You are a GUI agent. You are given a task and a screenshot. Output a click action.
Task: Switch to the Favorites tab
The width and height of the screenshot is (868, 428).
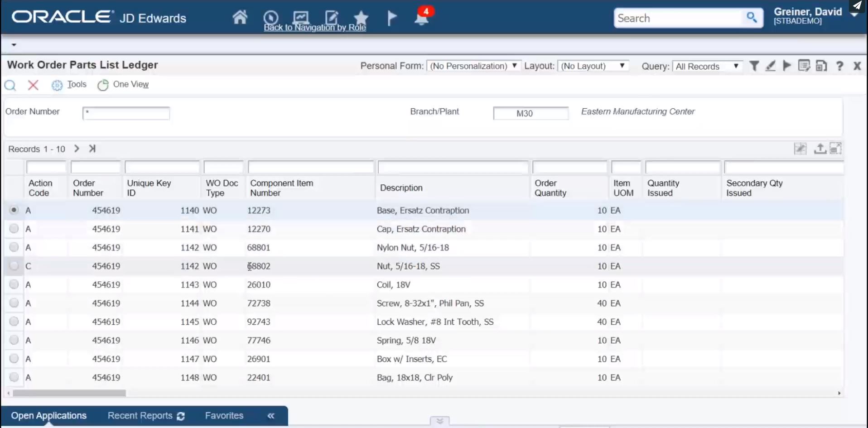click(224, 415)
